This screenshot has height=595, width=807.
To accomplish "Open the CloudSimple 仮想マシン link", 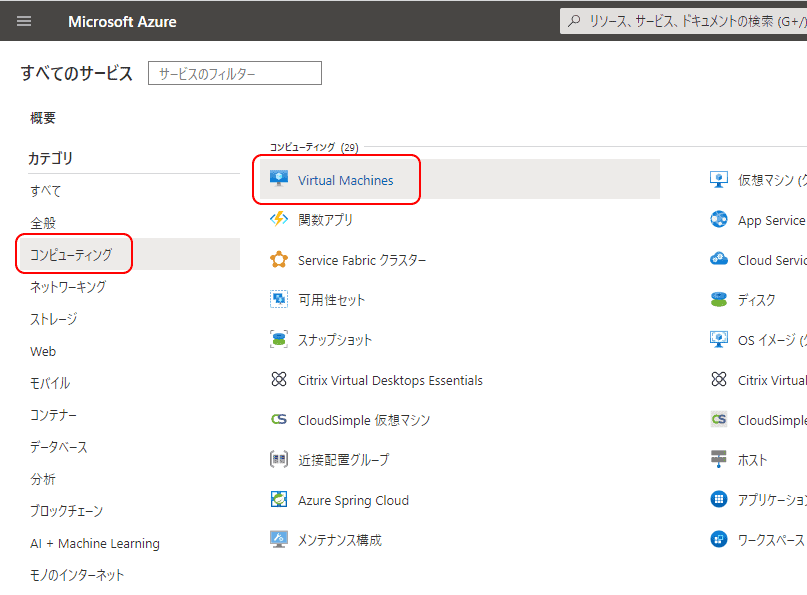I will [364, 420].
